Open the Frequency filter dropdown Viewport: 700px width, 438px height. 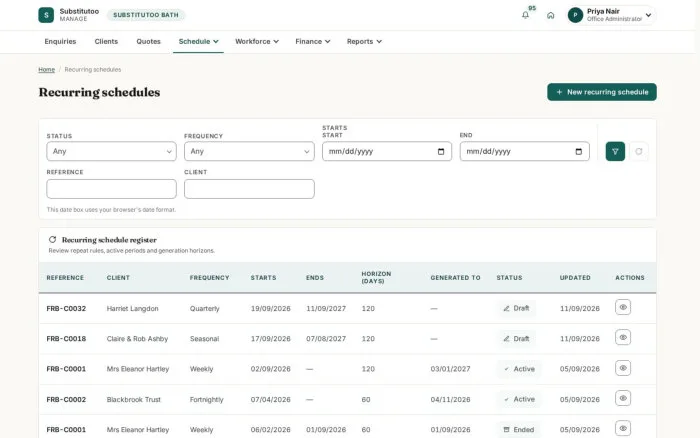point(249,151)
